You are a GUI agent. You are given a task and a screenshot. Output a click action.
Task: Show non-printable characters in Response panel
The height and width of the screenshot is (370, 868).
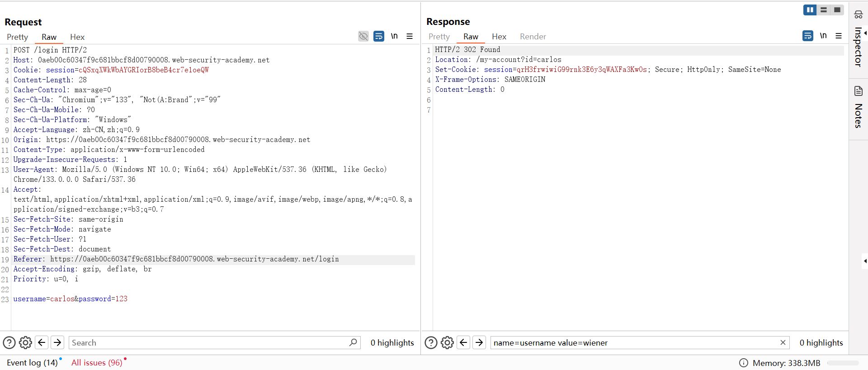coord(823,36)
